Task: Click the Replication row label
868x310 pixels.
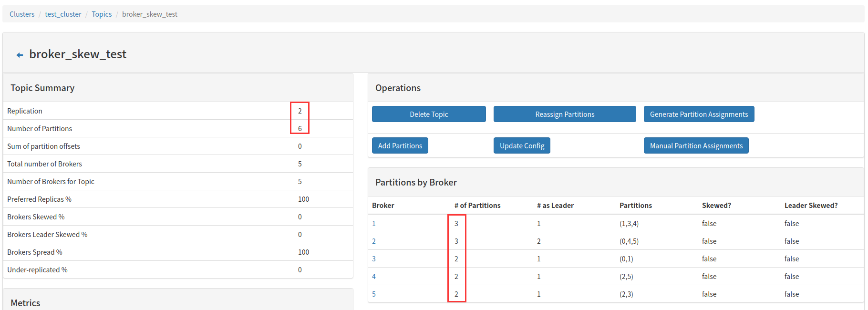Action: coord(25,111)
